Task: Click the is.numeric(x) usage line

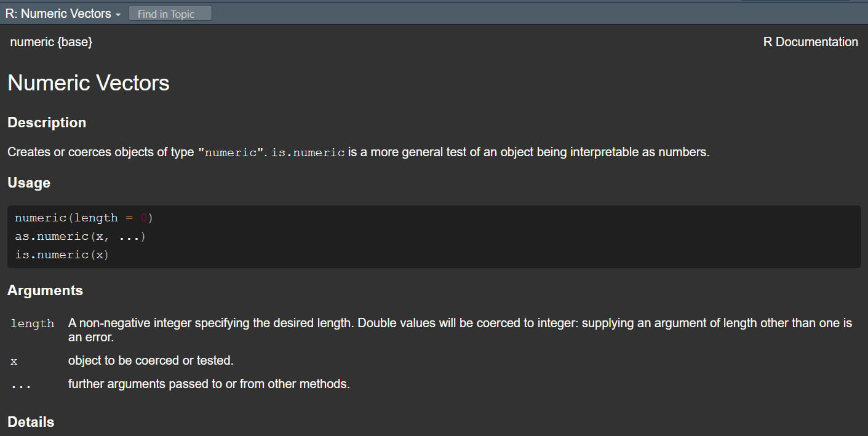Action: tap(62, 255)
